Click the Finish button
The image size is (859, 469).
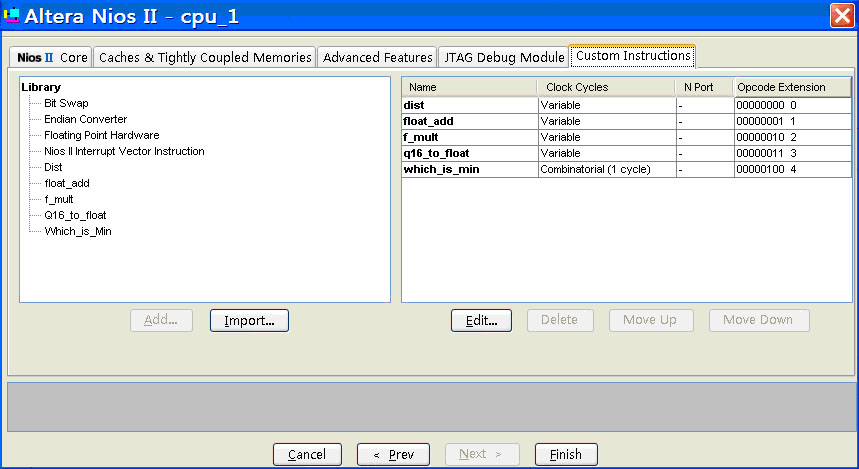pos(566,455)
